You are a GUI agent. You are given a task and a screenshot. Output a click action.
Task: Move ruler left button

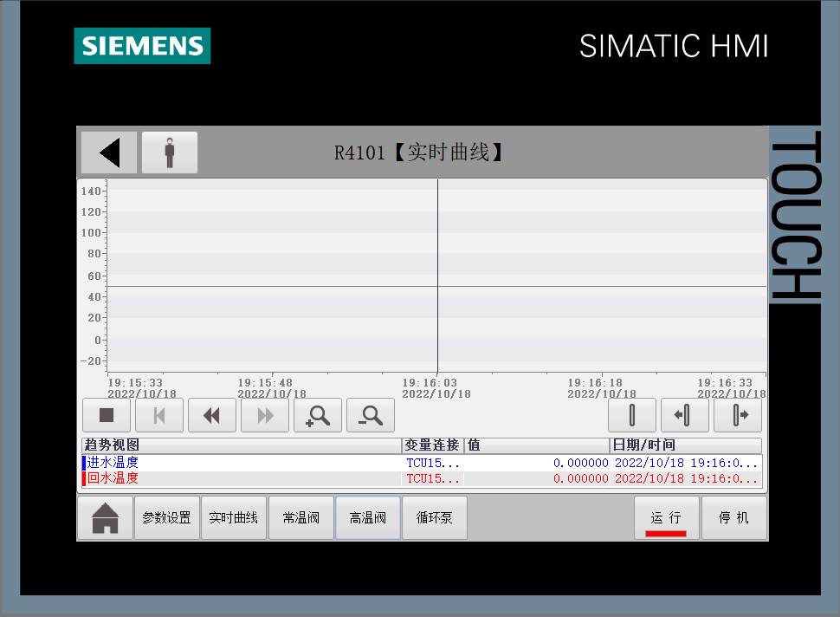685,415
